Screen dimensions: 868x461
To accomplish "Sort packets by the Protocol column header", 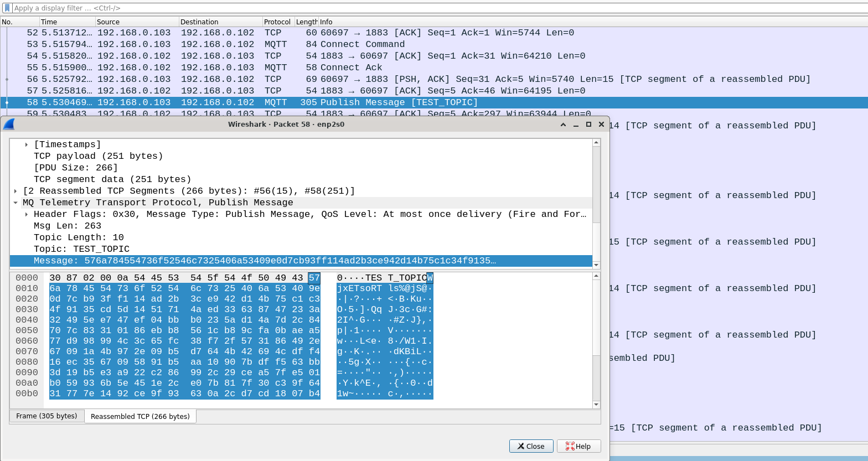I will [x=277, y=22].
